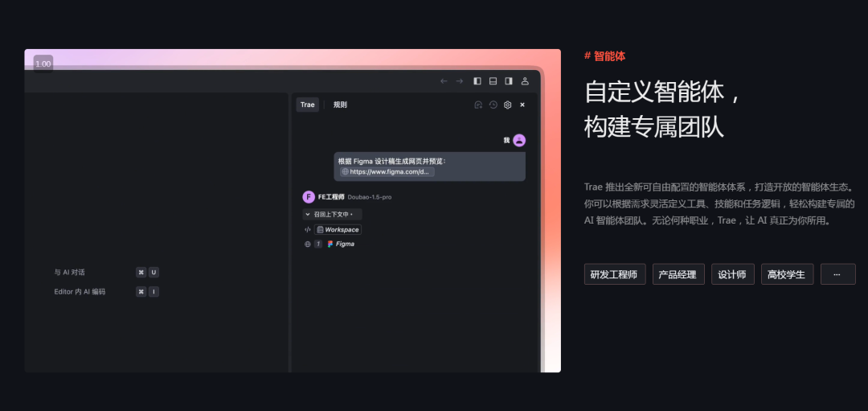Click the purple user avatar beside 我
868x411 pixels.
pos(519,140)
